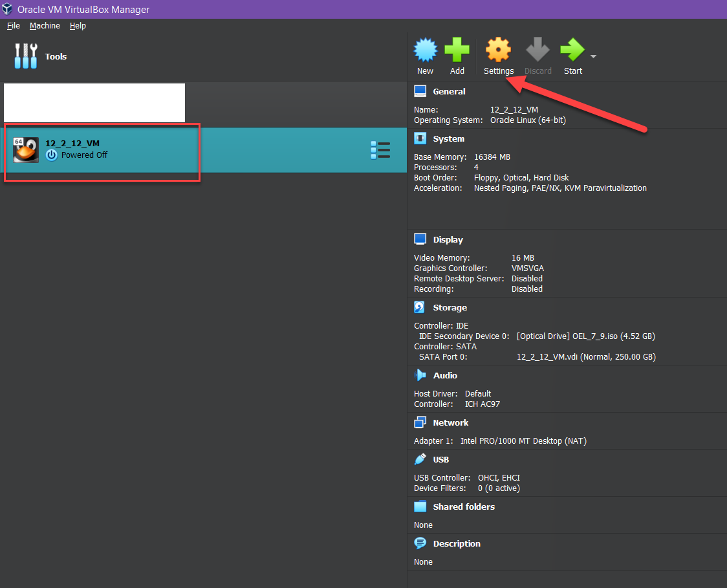Open the 12_2_12_VM machine menu list icon
The image size is (727, 588).
click(380, 150)
